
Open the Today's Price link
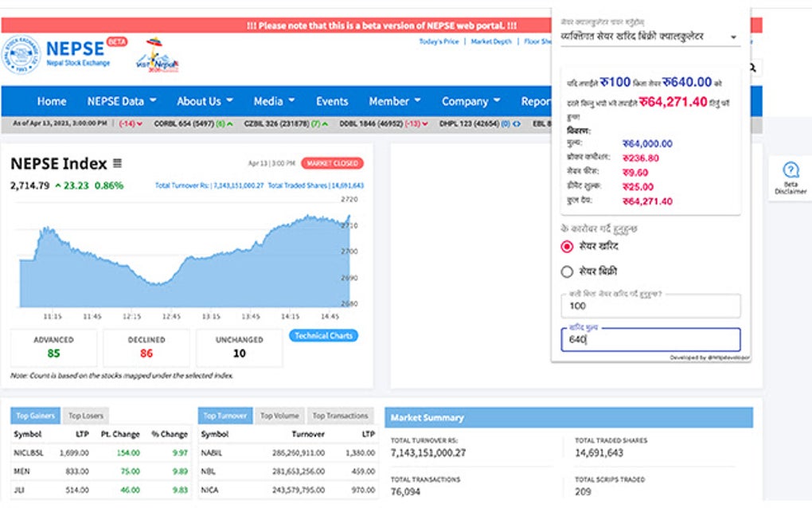click(439, 41)
